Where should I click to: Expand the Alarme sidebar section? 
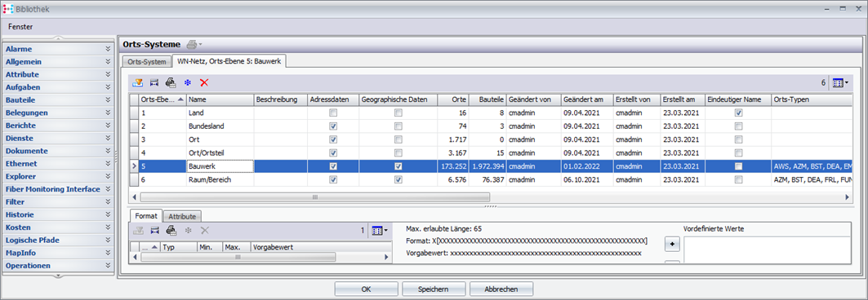[x=58, y=49]
